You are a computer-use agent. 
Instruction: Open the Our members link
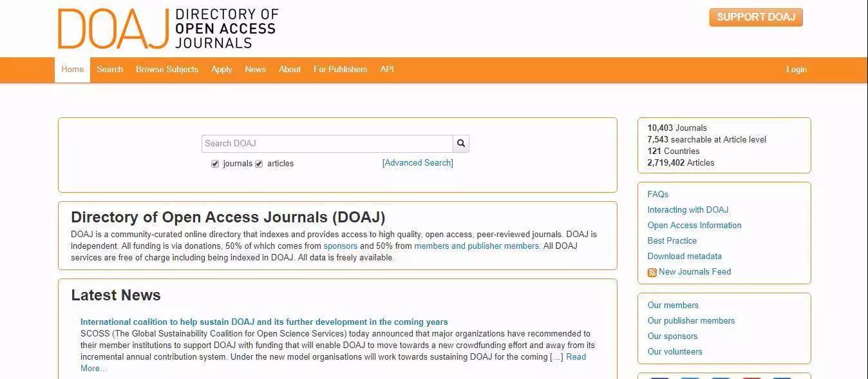coord(673,305)
